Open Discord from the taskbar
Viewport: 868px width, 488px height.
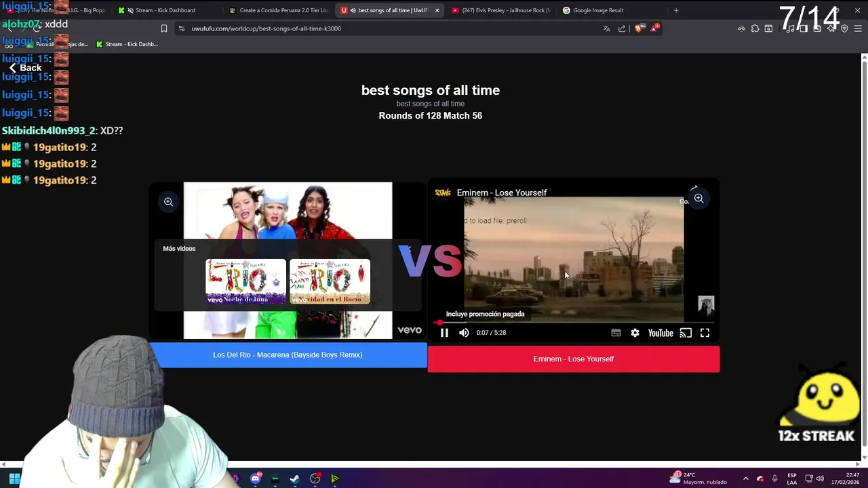(x=256, y=479)
